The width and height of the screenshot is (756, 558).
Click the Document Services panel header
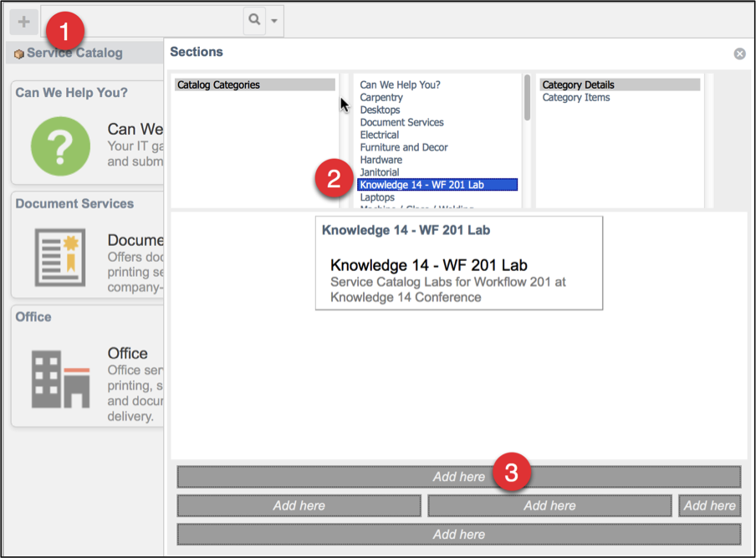(x=74, y=203)
